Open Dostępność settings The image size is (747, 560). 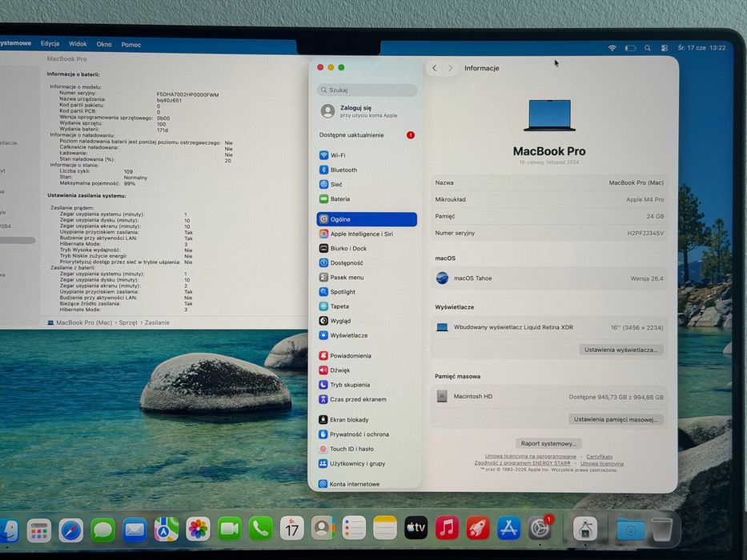click(367, 263)
